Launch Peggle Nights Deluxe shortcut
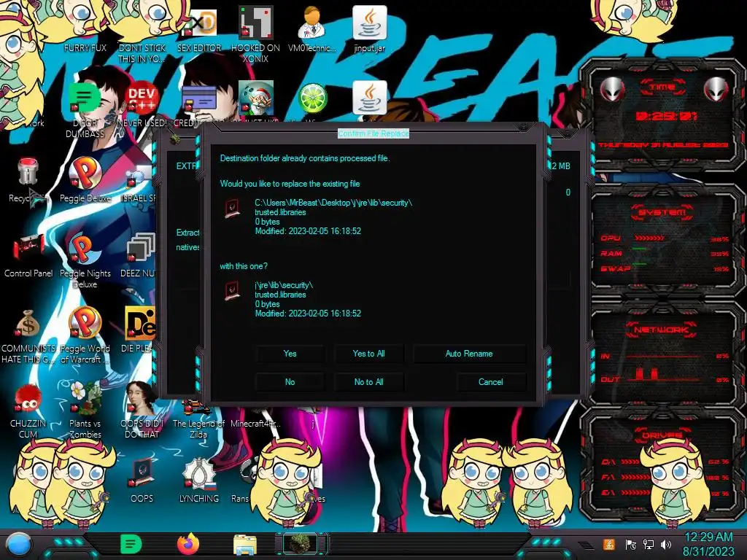747x560 pixels. 85,249
